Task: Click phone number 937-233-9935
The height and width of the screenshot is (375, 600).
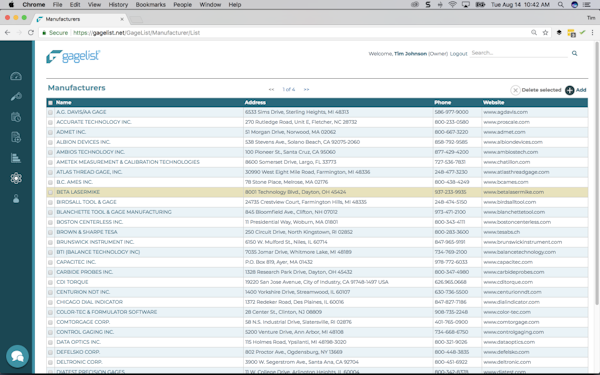Action: 450,192
